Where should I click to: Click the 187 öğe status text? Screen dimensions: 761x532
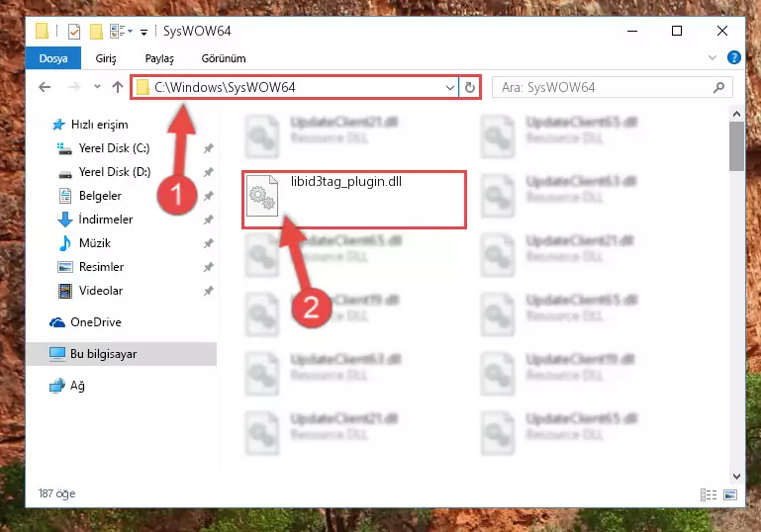(56, 493)
